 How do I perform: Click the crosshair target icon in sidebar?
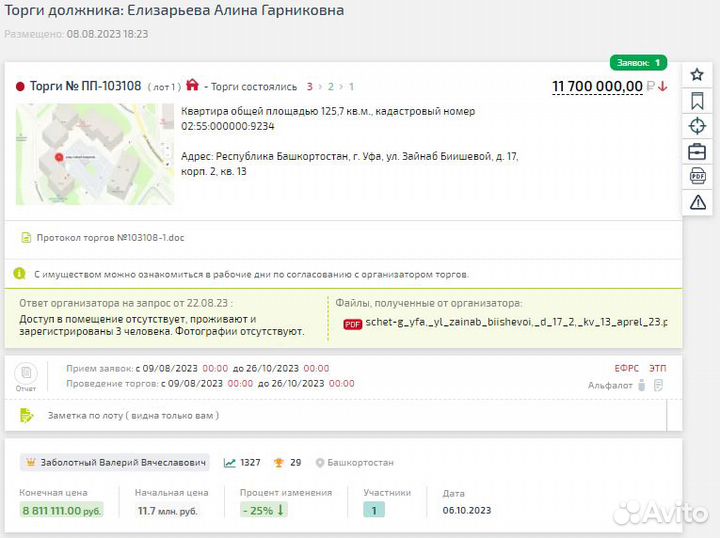(697, 126)
